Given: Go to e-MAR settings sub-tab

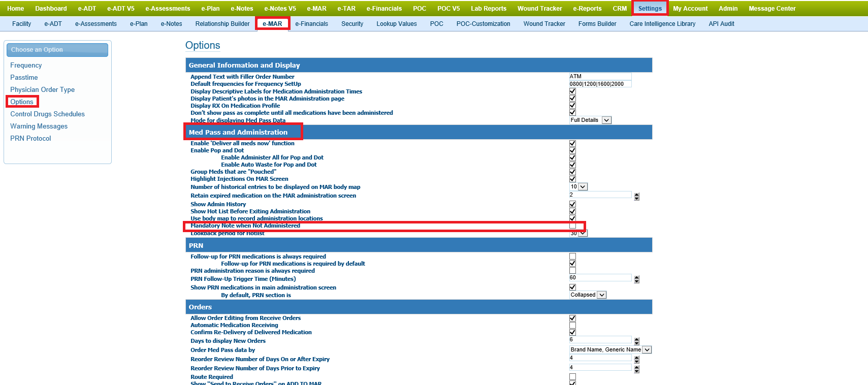Looking at the screenshot, I should point(272,24).
